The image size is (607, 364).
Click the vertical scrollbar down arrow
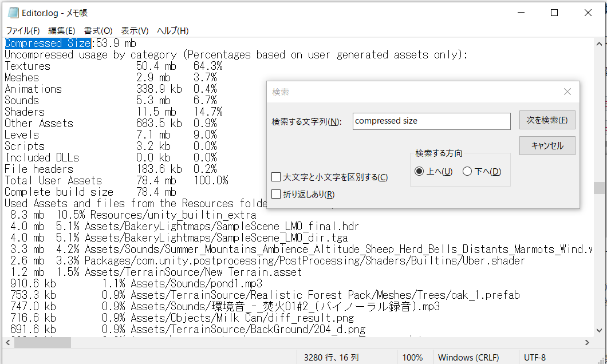click(x=599, y=331)
